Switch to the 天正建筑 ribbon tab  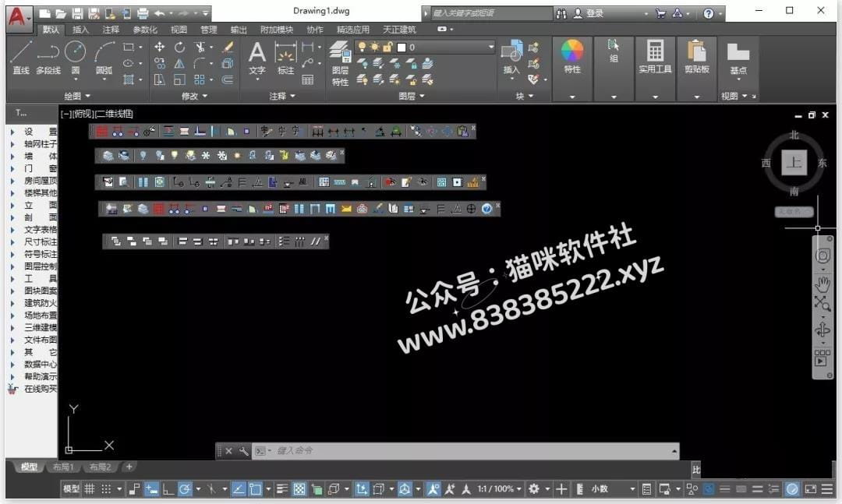(399, 30)
